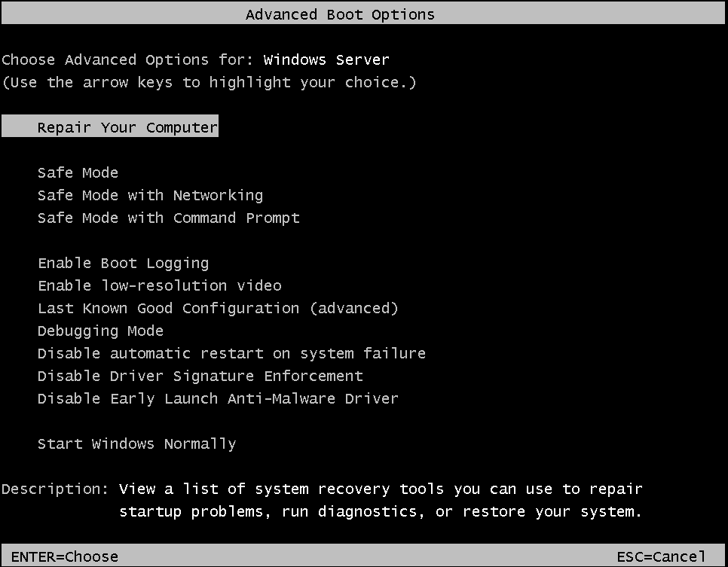Enable Boot Logging option

point(121,263)
